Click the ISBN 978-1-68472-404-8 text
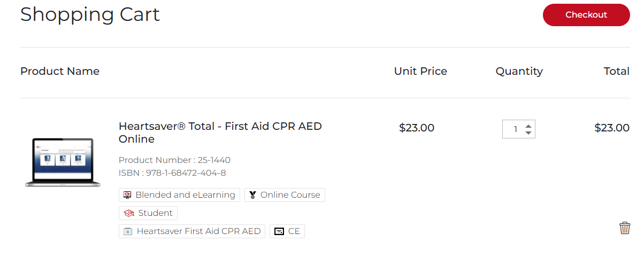 tap(172, 173)
